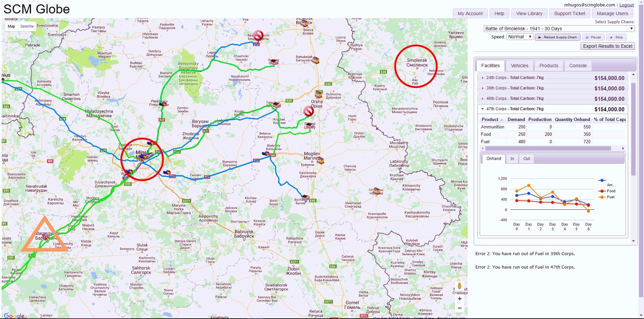Select the Senno warehouse icon
644x319 pixels.
pos(274,62)
